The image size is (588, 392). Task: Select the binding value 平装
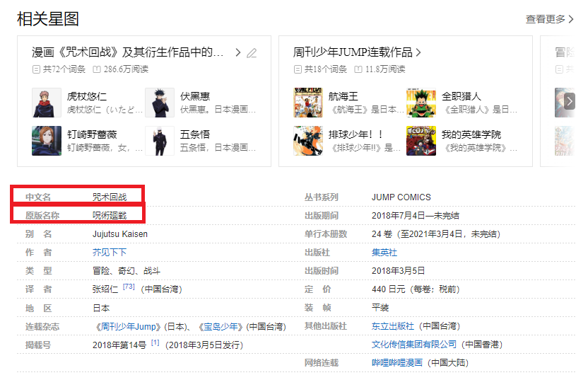380,308
